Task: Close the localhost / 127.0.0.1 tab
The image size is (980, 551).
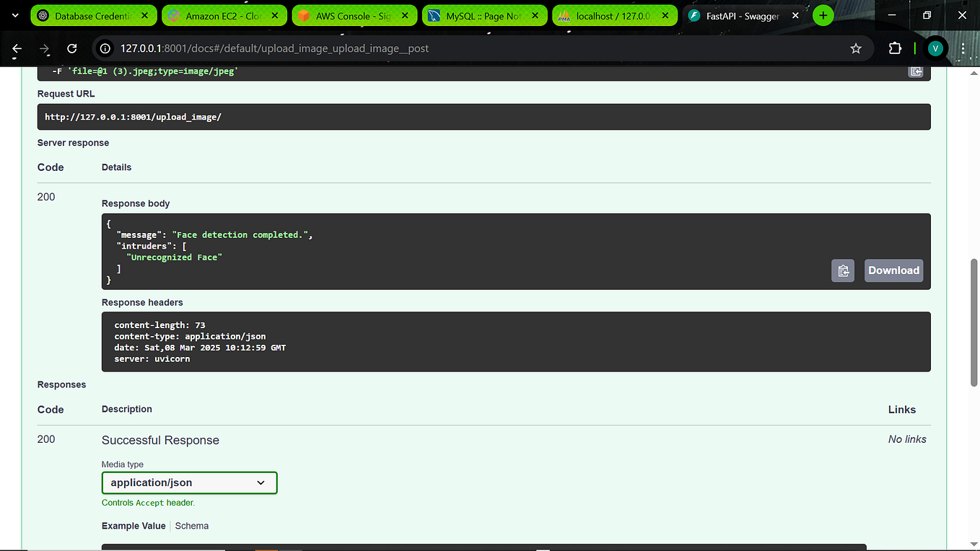Action: click(x=665, y=16)
